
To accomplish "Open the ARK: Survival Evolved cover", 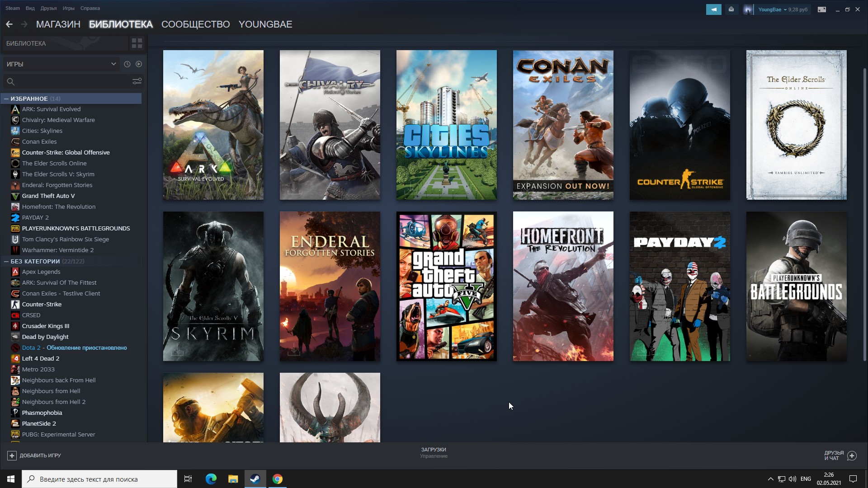I will coord(213,125).
